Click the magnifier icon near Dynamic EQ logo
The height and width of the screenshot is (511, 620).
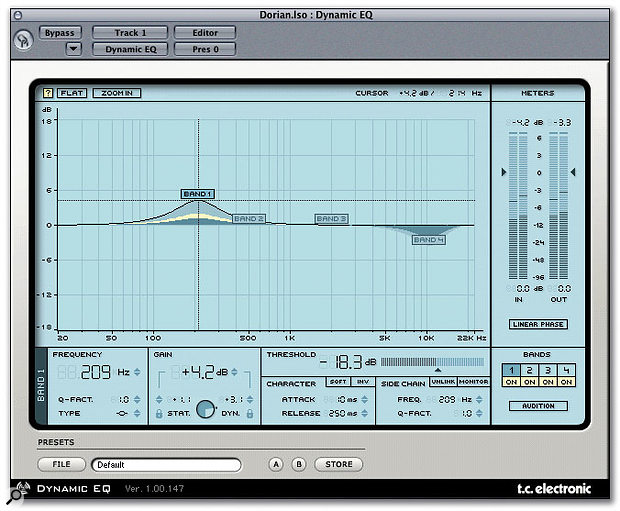pos(15,496)
